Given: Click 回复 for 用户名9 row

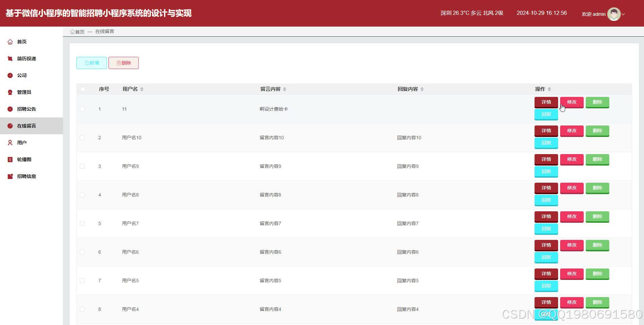Looking at the screenshot, I should 546,172.
